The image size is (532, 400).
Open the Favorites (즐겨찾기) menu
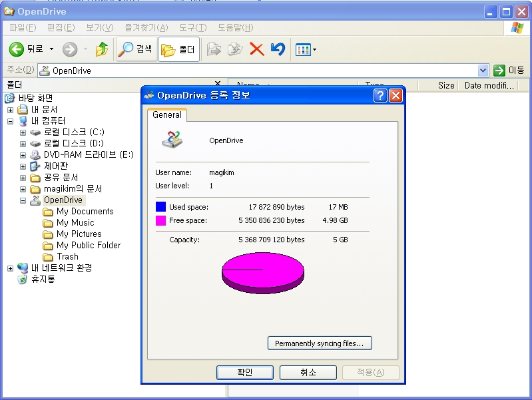[146, 27]
